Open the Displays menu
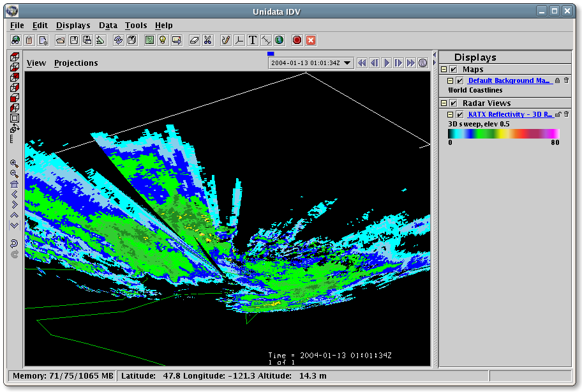This screenshot has width=582, height=392. [73, 26]
